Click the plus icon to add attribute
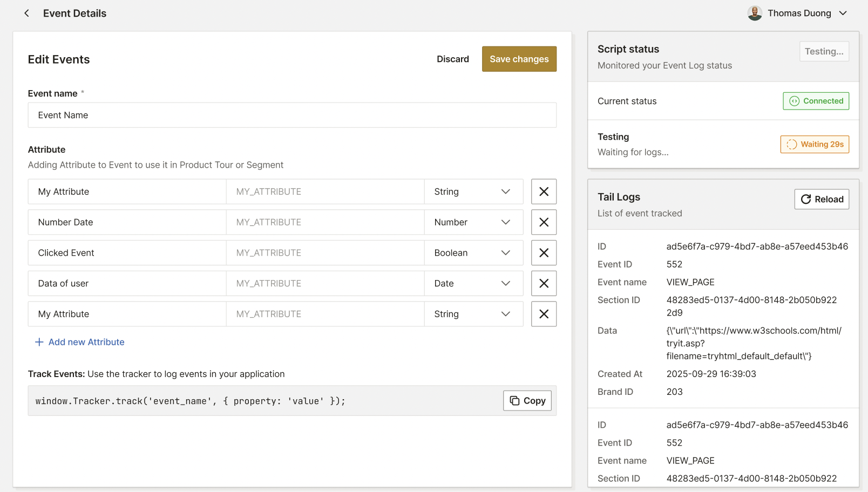868x492 pixels. (38, 341)
